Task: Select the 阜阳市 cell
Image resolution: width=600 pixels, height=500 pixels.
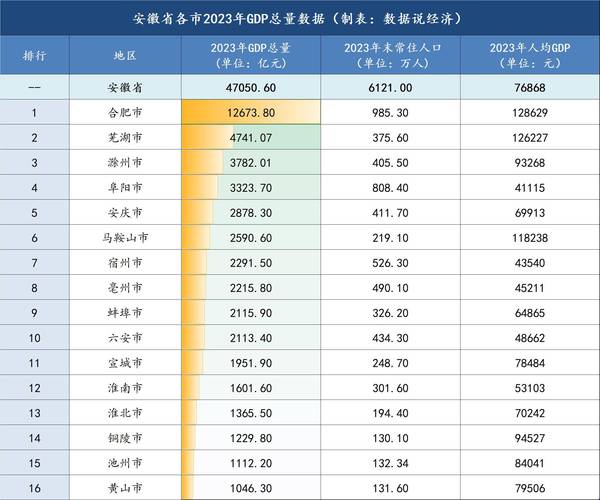Action: (x=125, y=187)
